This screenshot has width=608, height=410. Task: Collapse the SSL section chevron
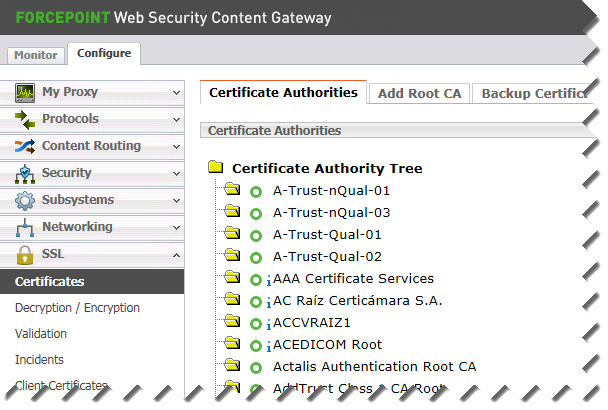pos(176,255)
